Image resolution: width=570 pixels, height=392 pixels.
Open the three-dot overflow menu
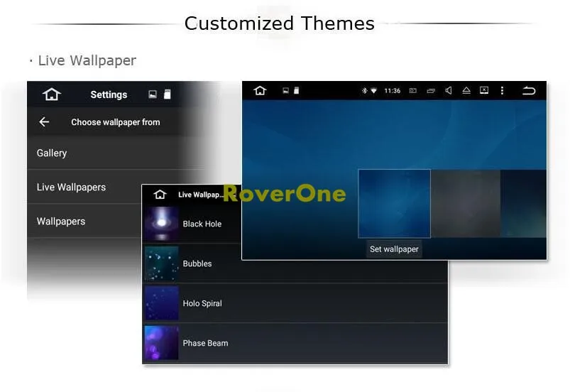pos(502,91)
